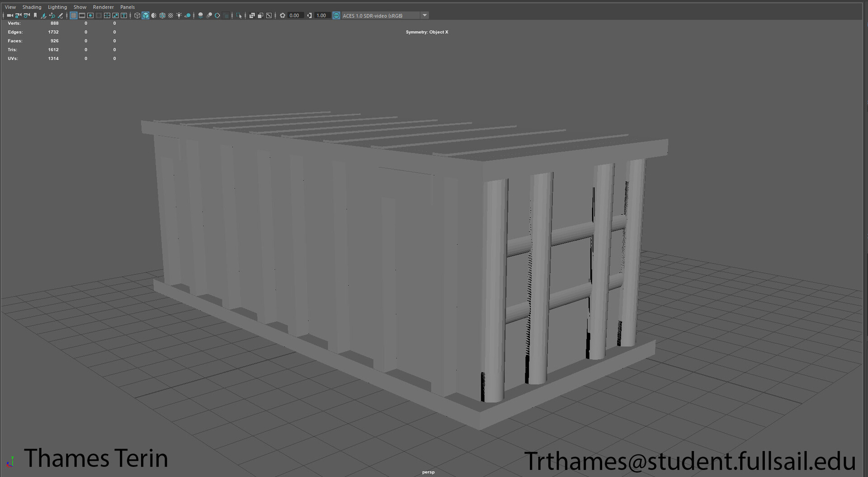This screenshot has width=868, height=477.
Task: Click the exposure value field 0.00
Action: click(x=295, y=15)
